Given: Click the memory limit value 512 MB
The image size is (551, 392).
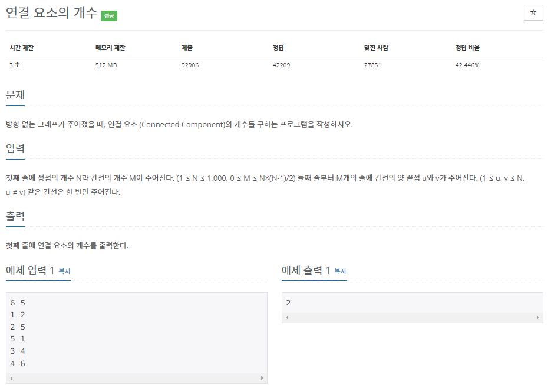Looking at the screenshot, I should [106, 65].
